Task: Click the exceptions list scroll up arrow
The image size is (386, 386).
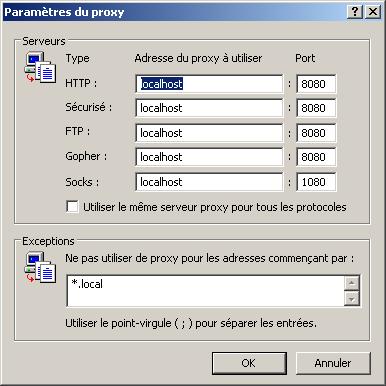Action: tap(352, 283)
